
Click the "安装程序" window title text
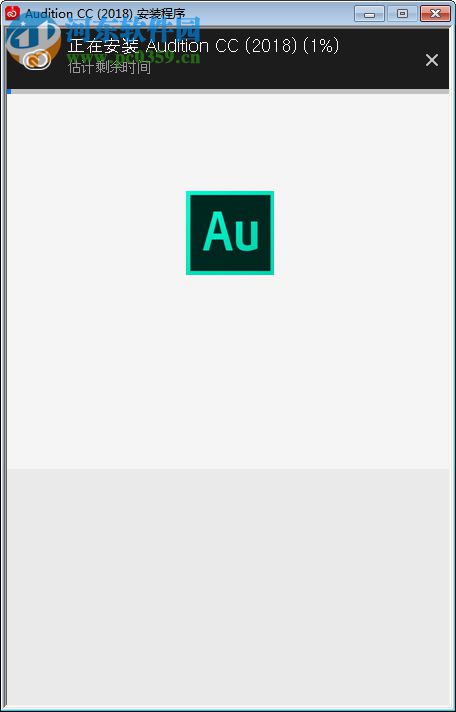[161, 14]
